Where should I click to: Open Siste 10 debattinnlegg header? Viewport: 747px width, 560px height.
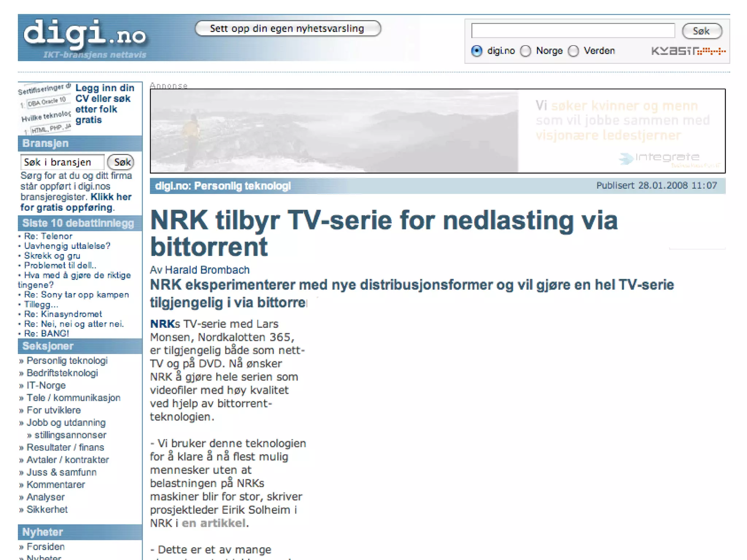click(80, 223)
